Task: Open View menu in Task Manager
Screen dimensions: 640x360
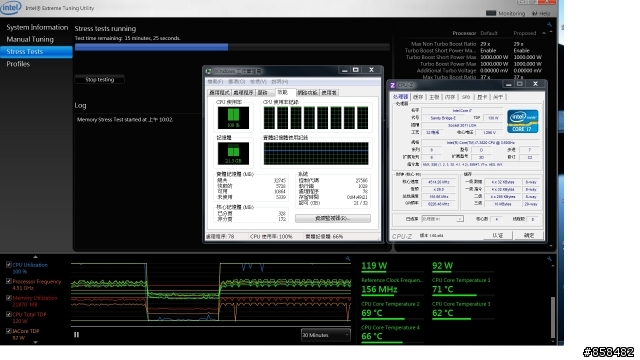Action: click(x=258, y=82)
